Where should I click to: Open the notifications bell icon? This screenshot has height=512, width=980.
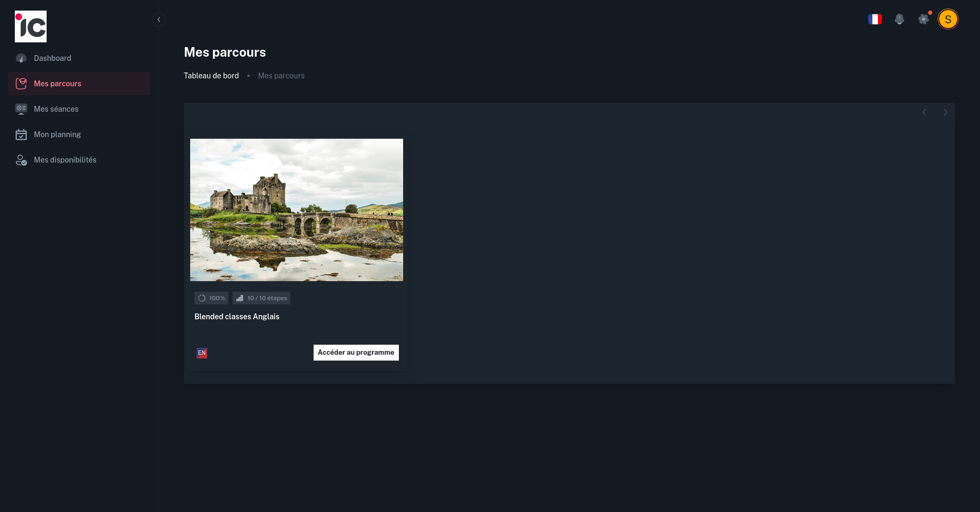899,19
